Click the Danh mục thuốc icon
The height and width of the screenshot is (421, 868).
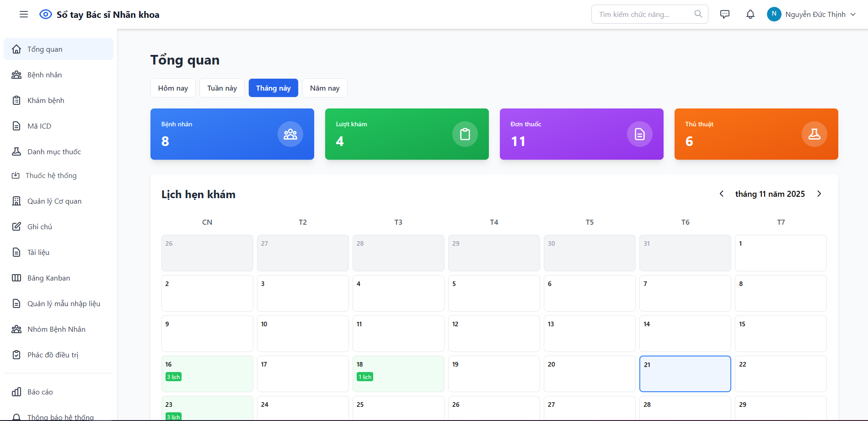point(16,151)
